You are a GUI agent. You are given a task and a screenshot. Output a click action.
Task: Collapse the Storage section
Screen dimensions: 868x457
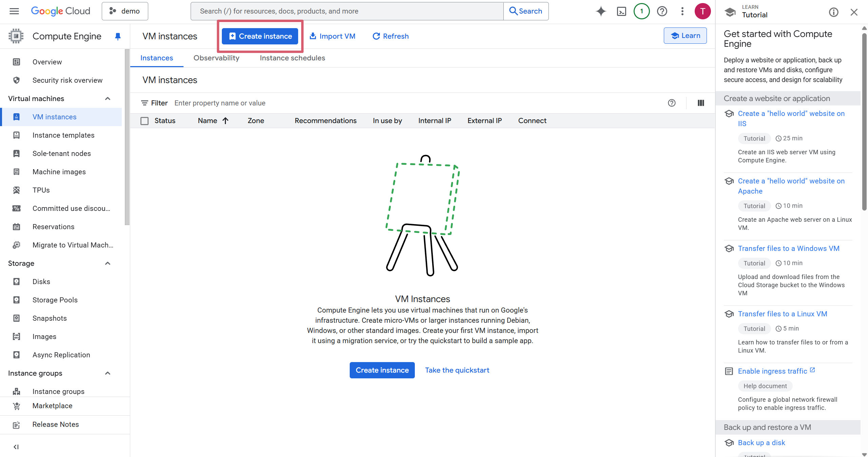[x=108, y=263]
